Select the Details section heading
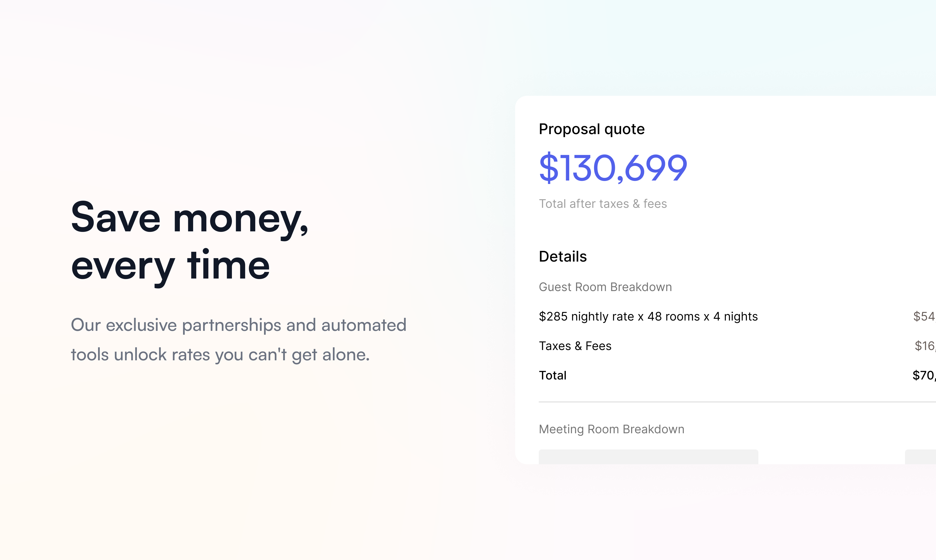936x560 pixels. (563, 257)
